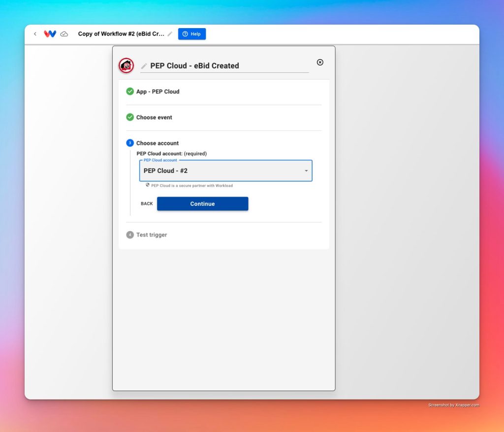
Task: Click the 'PEP Cloud account: (required)' label
Action: point(172,153)
